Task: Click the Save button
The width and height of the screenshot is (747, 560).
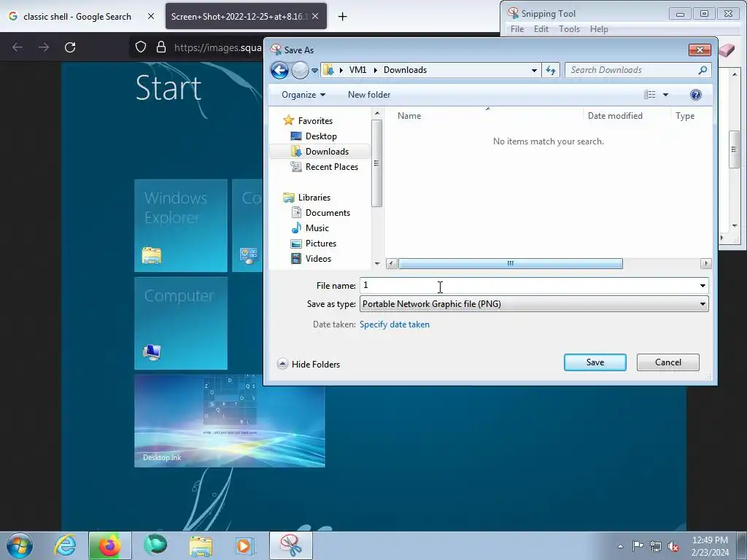Action: 595,362
